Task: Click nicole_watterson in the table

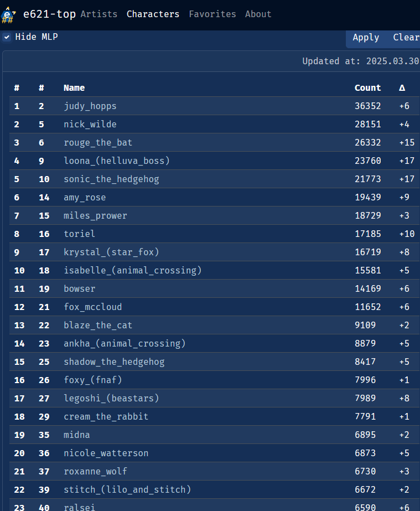Action: click(106, 453)
